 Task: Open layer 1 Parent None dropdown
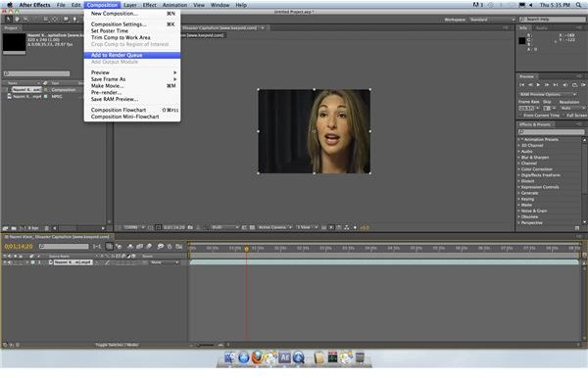164,262
